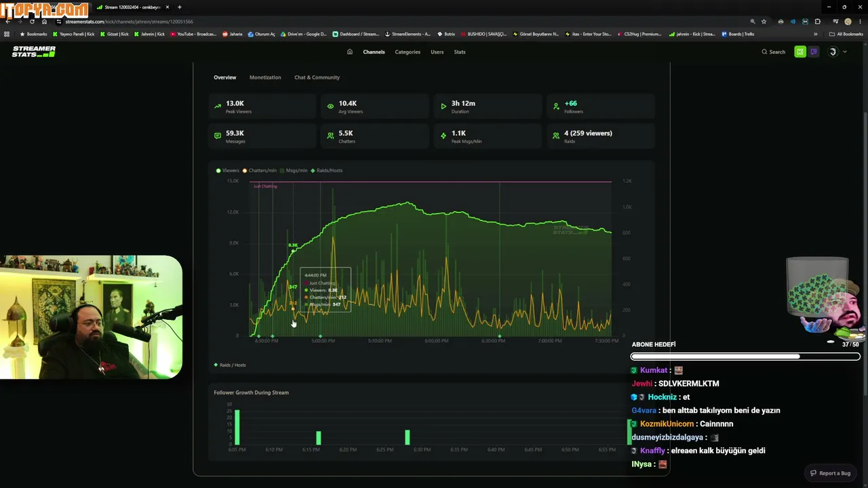The image size is (868, 488).
Task: Open the YouTube - Broadcas... bookmark
Action: click(x=194, y=34)
